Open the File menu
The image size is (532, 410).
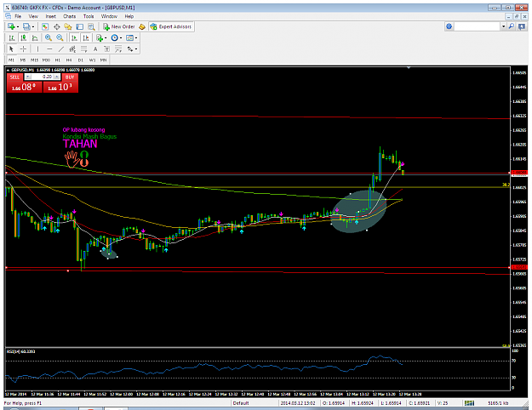click(18, 16)
